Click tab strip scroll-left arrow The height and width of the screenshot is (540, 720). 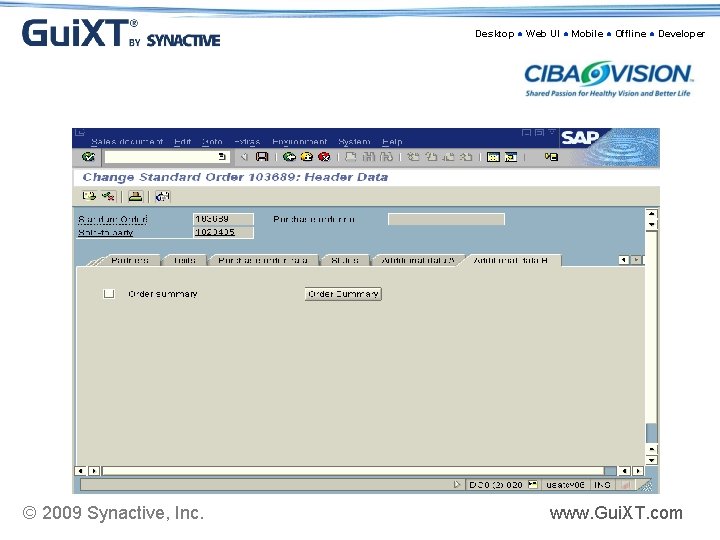624,260
